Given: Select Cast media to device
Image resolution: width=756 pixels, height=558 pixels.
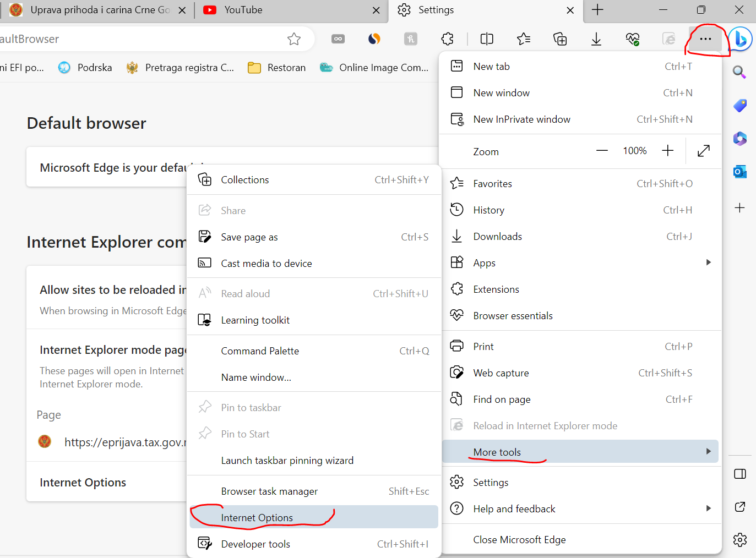Looking at the screenshot, I should click(314, 264).
